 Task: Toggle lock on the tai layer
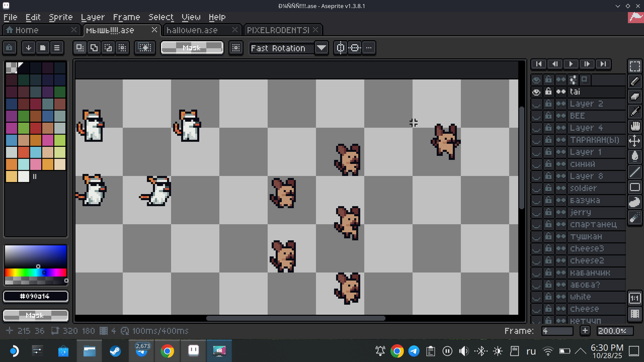[x=548, y=92]
